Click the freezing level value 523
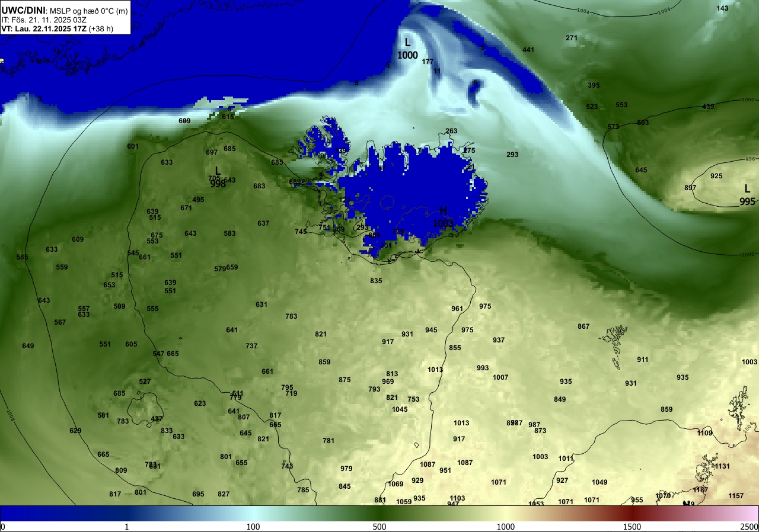Screen dimensions: 759x532 tap(592, 107)
